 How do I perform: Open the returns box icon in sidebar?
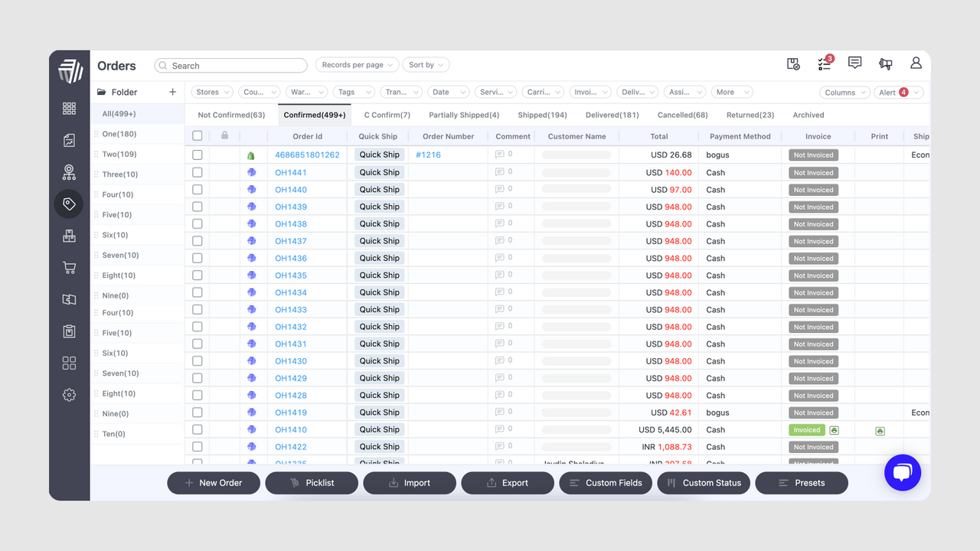(x=69, y=300)
